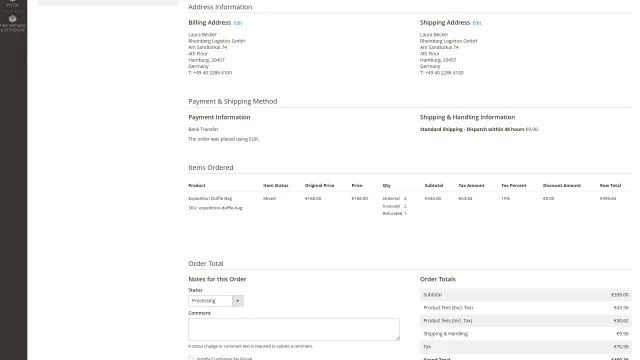The width and height of the screenshot is (640, 360).
Task: Select the Refunded 1 quantity line
Action: click(394, 213)
